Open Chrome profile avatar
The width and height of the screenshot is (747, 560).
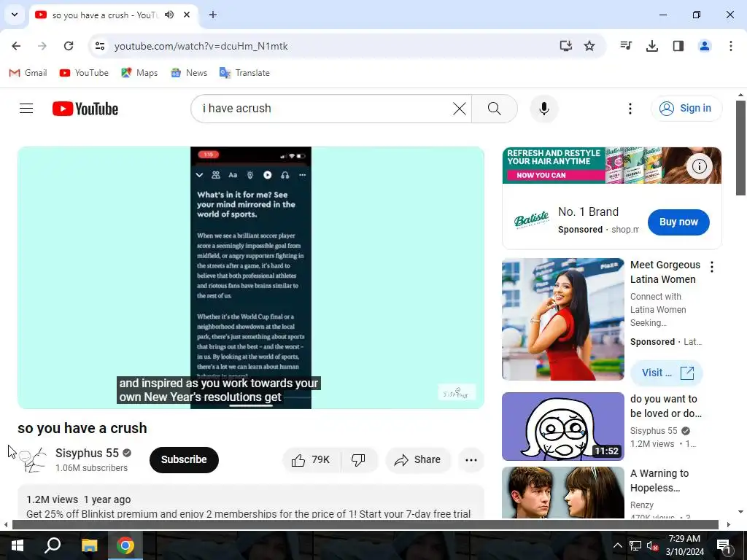pos(705,46)
